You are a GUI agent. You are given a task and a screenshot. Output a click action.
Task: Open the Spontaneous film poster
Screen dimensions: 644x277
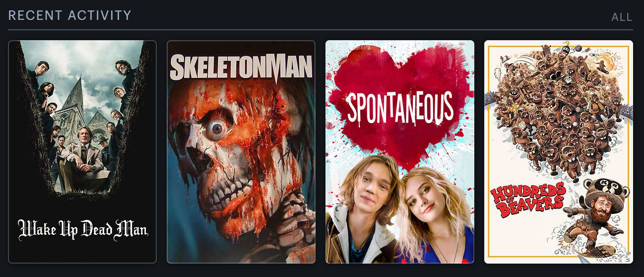pyautogui.click(x=400, y=151)
